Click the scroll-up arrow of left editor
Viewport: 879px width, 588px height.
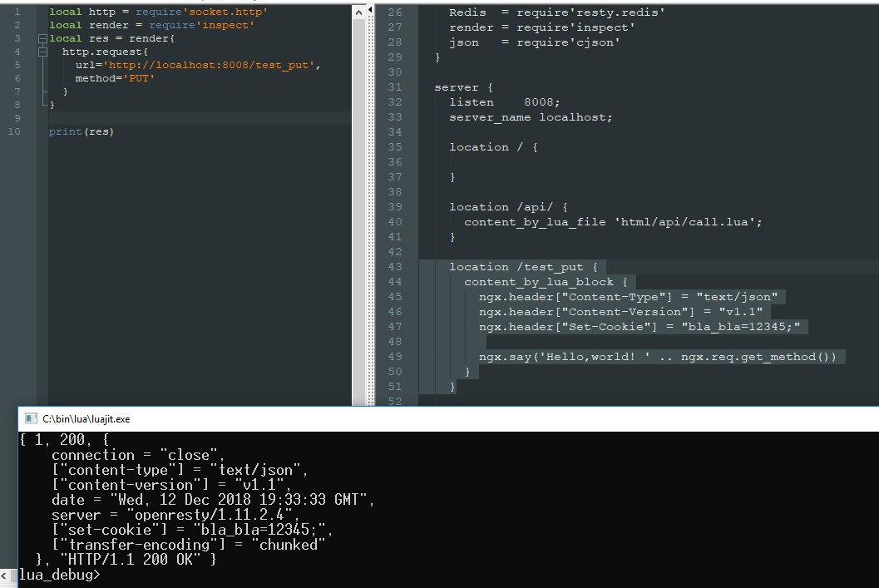358,12
